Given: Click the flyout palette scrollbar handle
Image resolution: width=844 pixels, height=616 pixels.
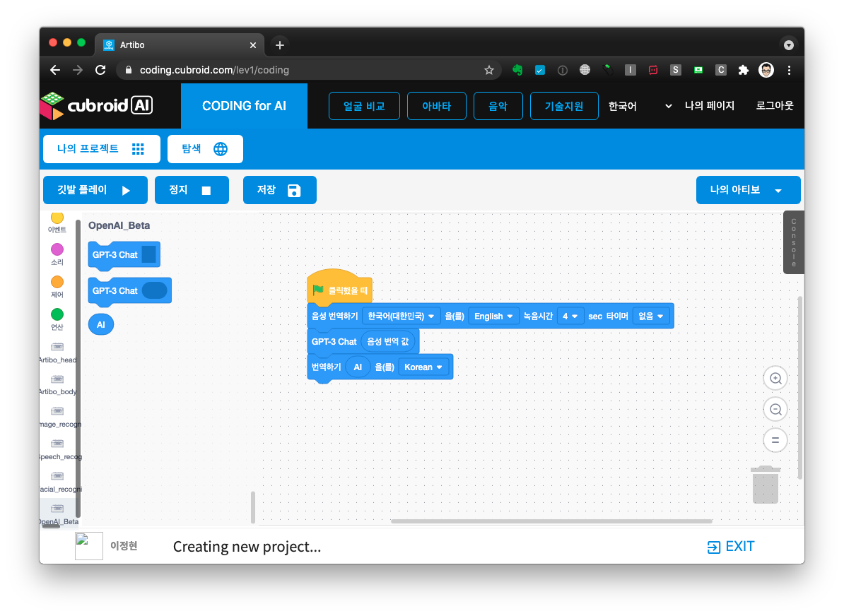Looking at the screenshot, I should [x=253, y=507].
